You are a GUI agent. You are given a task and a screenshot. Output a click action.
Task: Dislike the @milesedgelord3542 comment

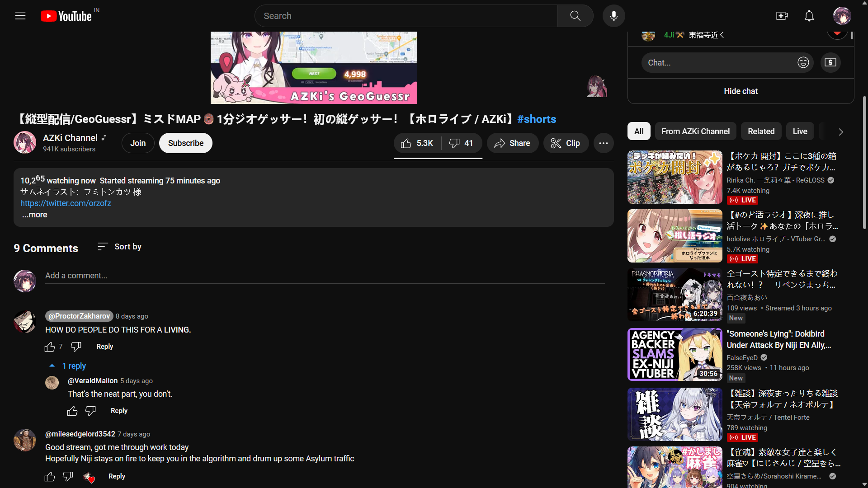click(x=68, y=476)
